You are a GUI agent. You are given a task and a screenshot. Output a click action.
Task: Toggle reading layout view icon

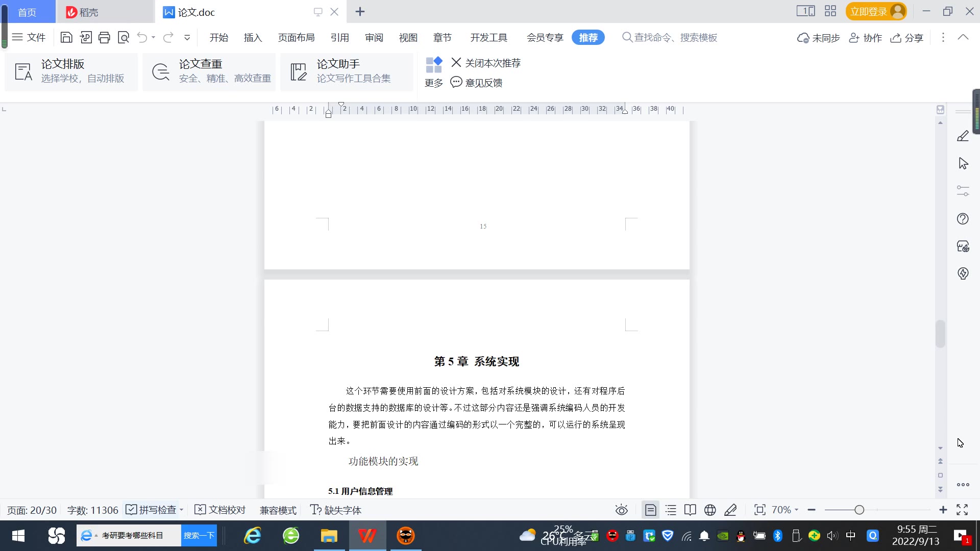click(690, 510)
